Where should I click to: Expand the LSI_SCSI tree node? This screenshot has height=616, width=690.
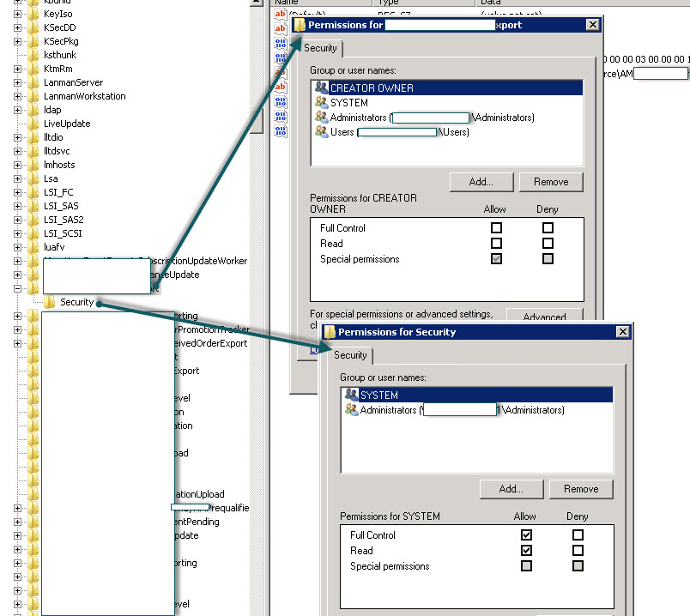tap(17, 233)
